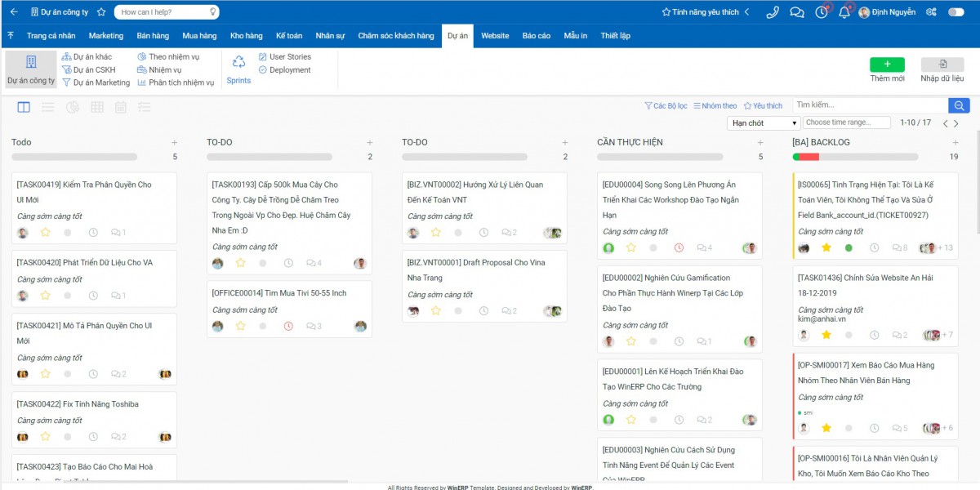Open the clock activity icon in header
The height and width of the screenshot is (490, 980).
point(822,12)
